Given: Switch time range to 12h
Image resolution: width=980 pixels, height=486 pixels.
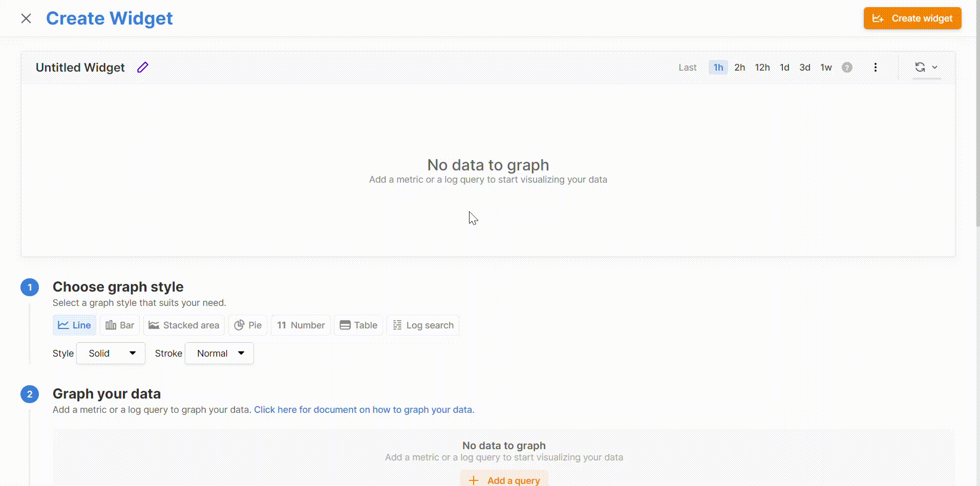Looking at the screenshot, I should click(762, 68).
